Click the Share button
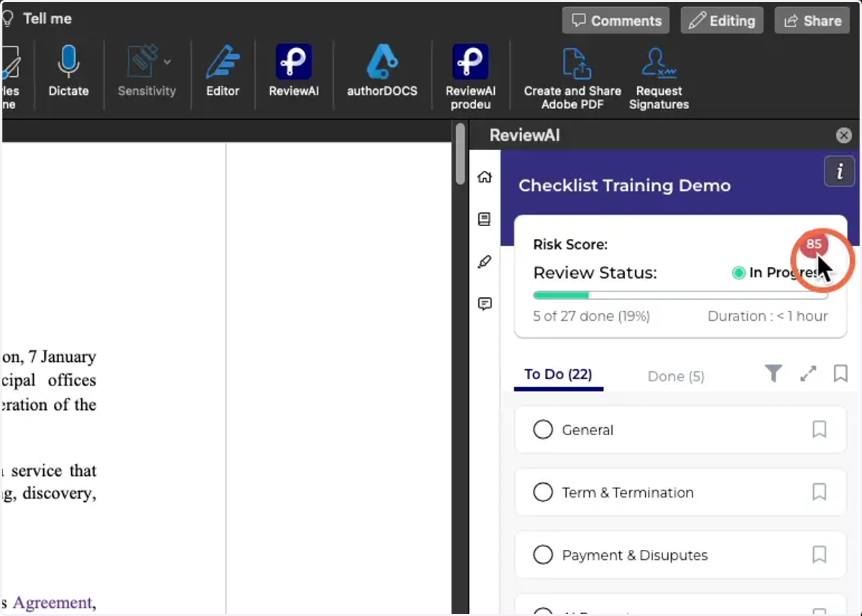 tap(812, 21)
